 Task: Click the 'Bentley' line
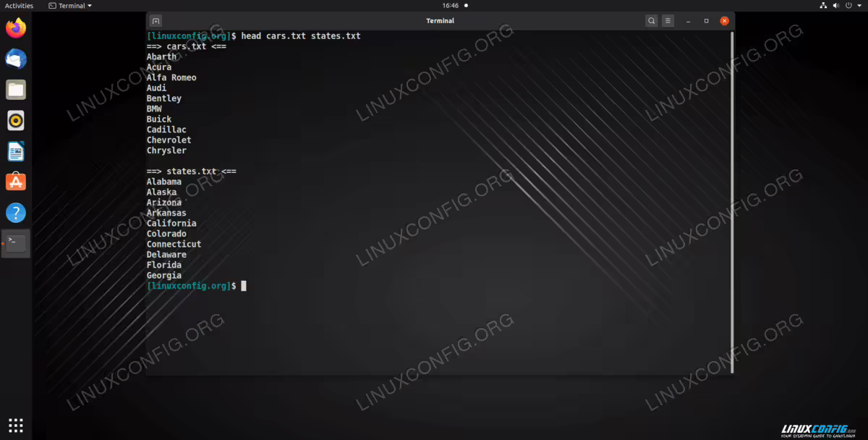click(164, 98)
